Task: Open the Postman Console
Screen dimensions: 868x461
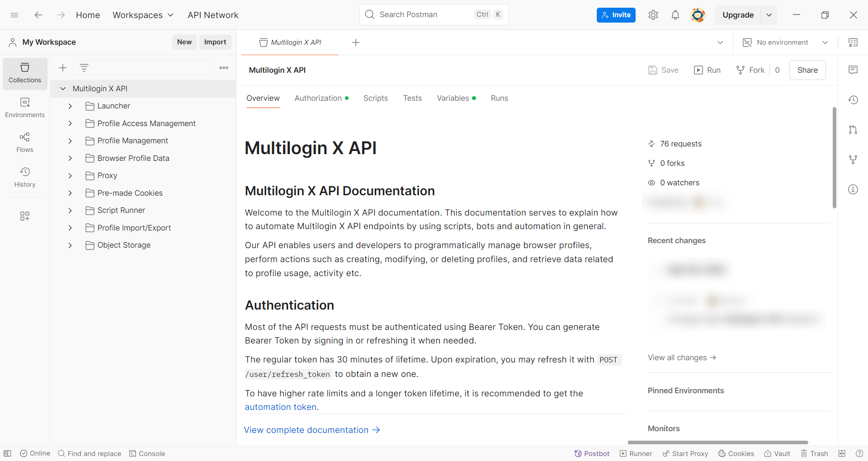Action: (x=147, y=453)
